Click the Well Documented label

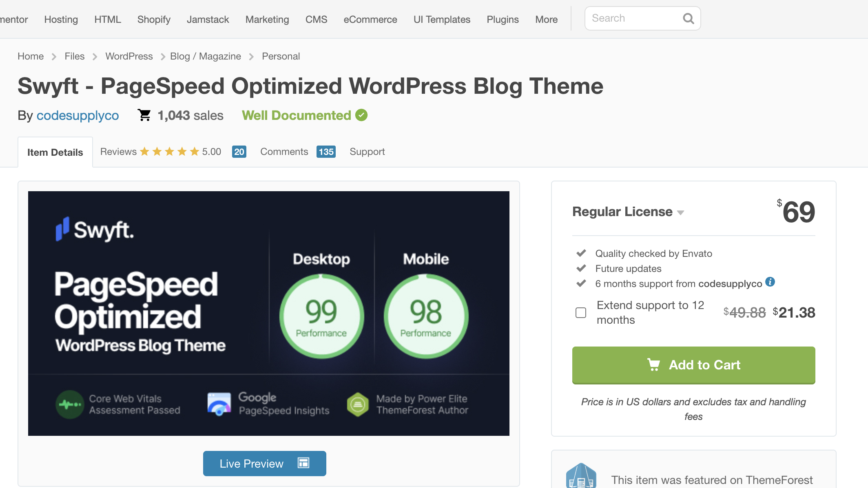[297, 115]
